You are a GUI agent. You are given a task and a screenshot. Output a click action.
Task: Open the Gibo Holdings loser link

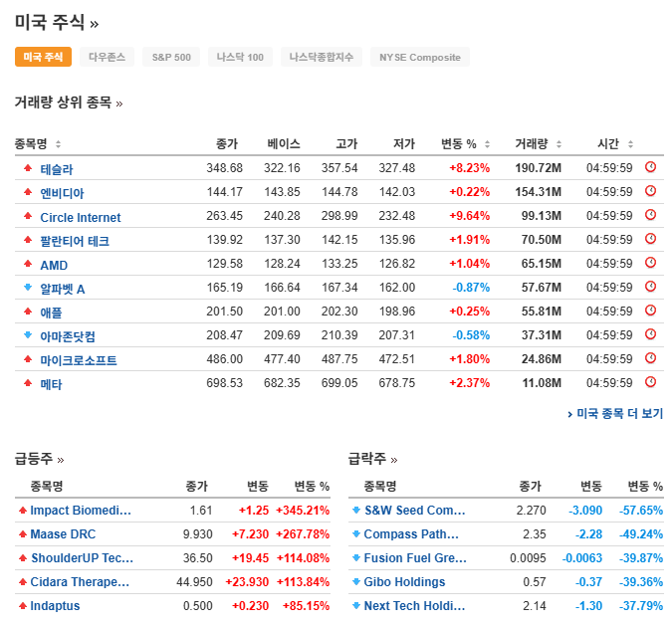404,582
